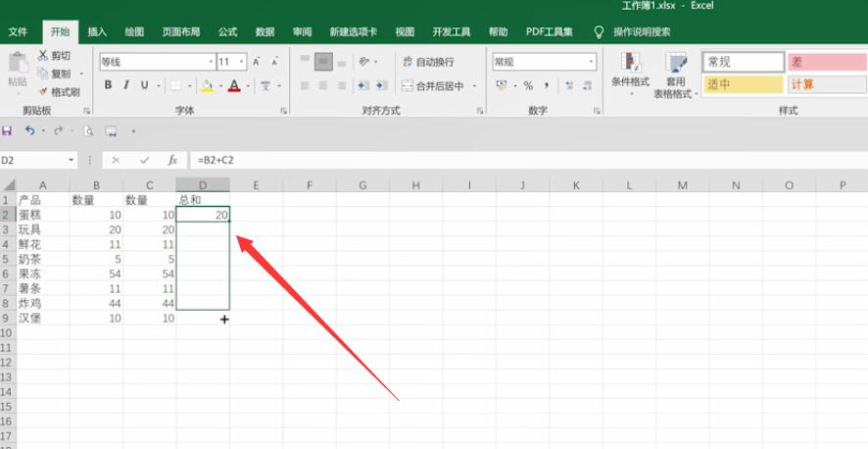Apply comma style number format
This screenshot has width=868, height=449.
click(x=547, y=86)
